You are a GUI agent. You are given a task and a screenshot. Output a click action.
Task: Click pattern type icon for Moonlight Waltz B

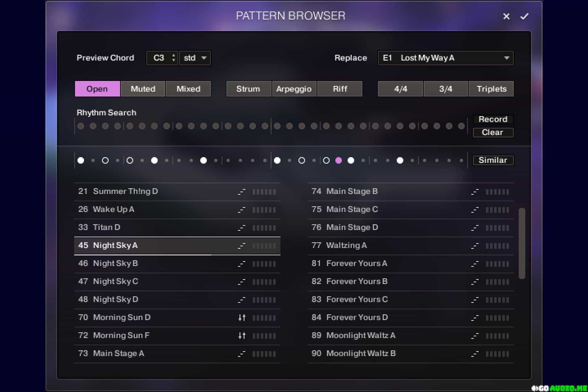tap(475, 354)
